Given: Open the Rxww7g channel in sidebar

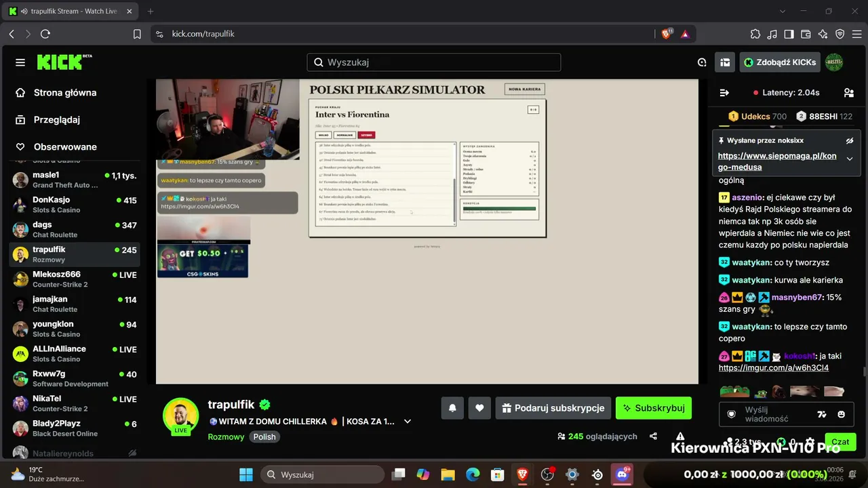Looking at the screenshot, I should pos(75,379).
